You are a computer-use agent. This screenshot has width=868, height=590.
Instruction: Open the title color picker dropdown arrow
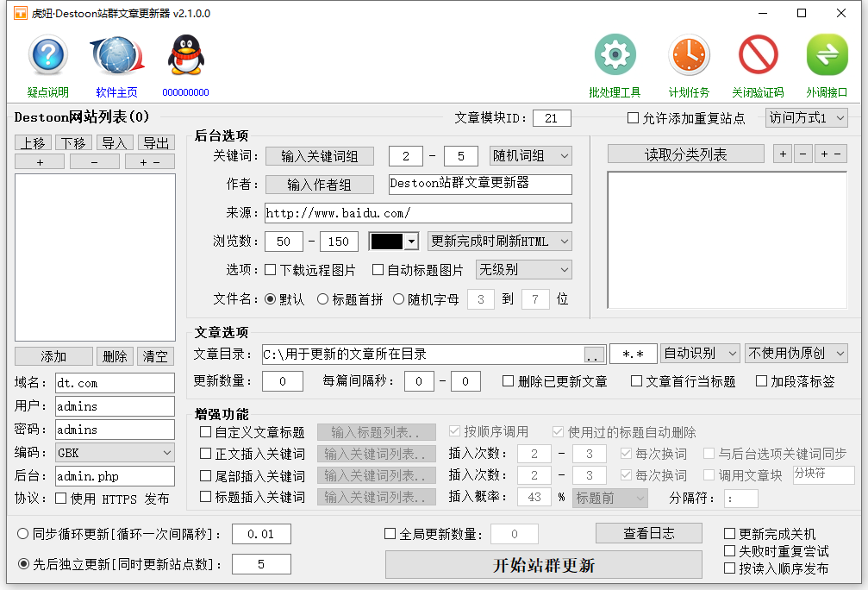point(411,242)
